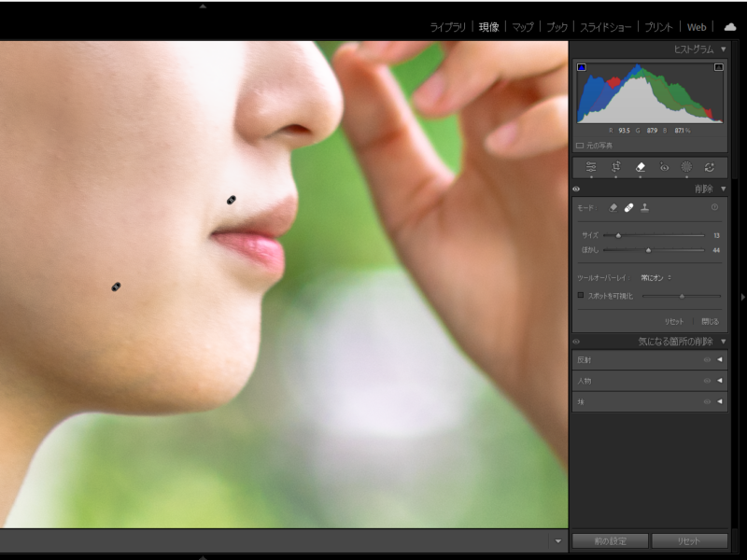Viewport: 747px width, 560px height.
Task: Select the Crop tool icon
Action: click(616, 167)
